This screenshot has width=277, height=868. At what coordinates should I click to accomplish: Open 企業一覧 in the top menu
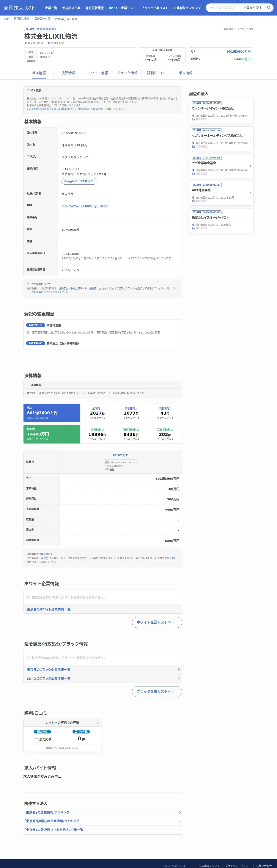(51, 8)
